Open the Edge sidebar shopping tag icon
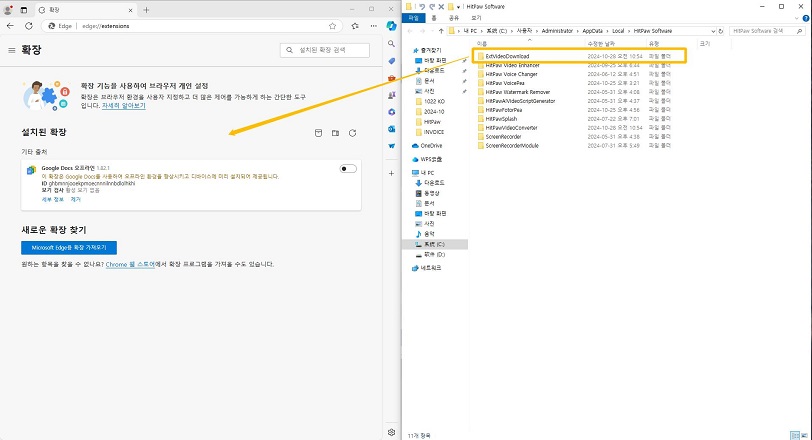The height and width of the screenshot is (440, 812). (x=392, y=61)
